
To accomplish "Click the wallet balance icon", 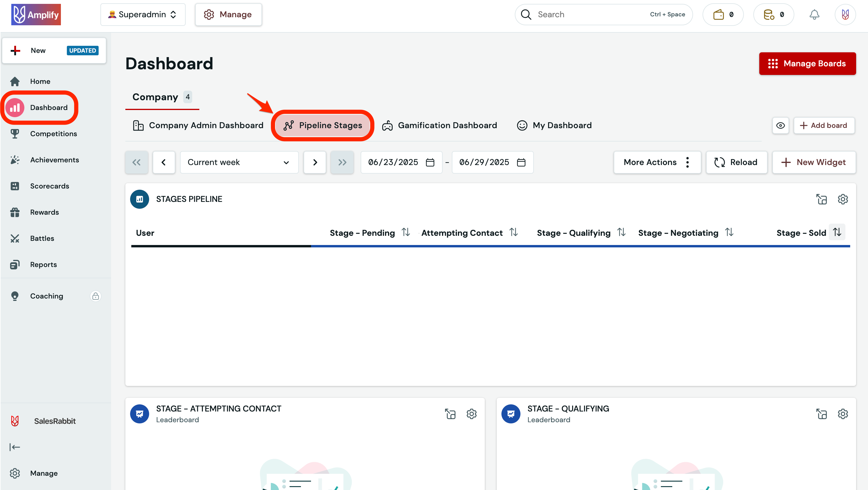I will tap(718, 15).
